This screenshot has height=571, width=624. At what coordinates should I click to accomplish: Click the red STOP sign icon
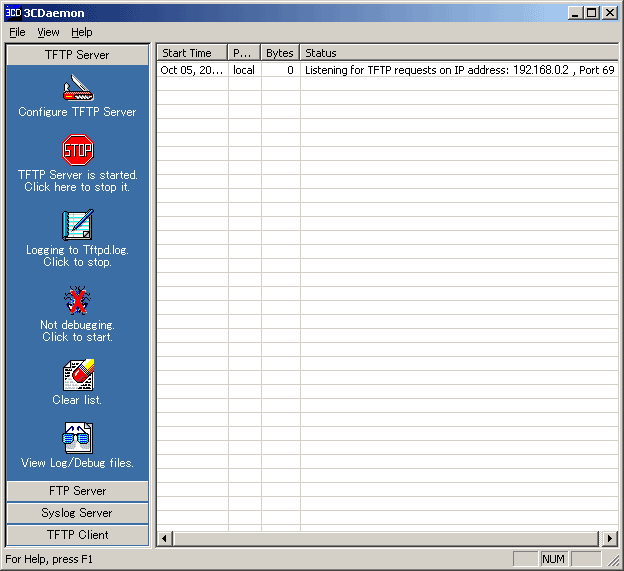click(78, 151)
